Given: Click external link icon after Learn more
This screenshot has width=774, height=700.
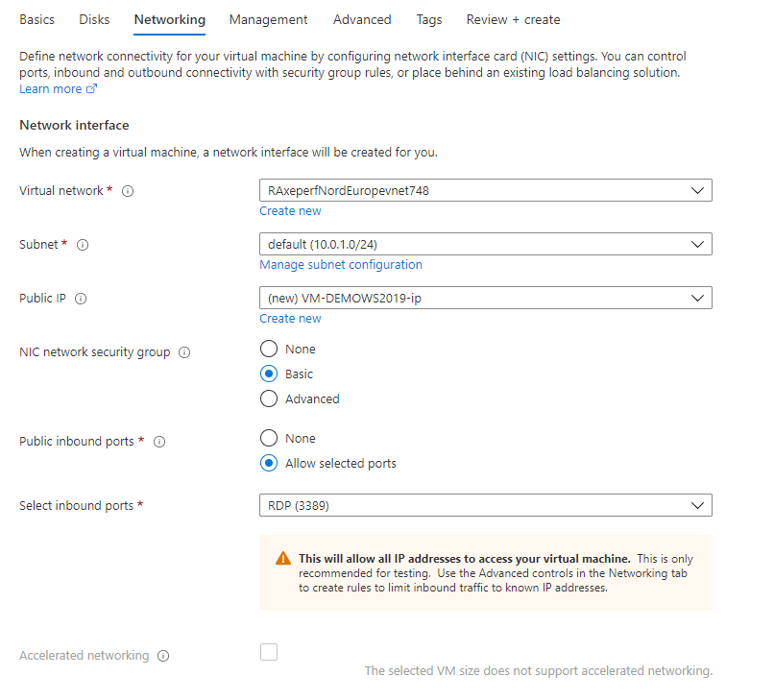Looking at the screenshot, I should (92, 89).
